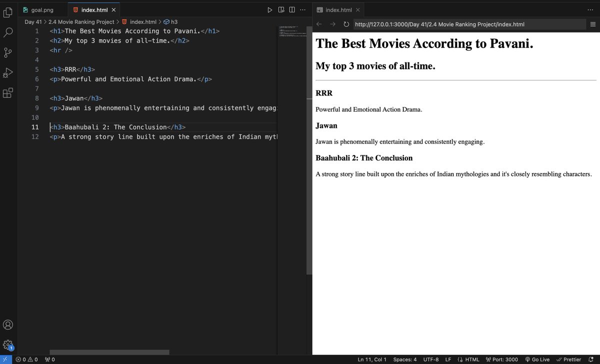Screen dimensions: 600x364
Task: Click line number 5 in gutter
Action: 36,69
